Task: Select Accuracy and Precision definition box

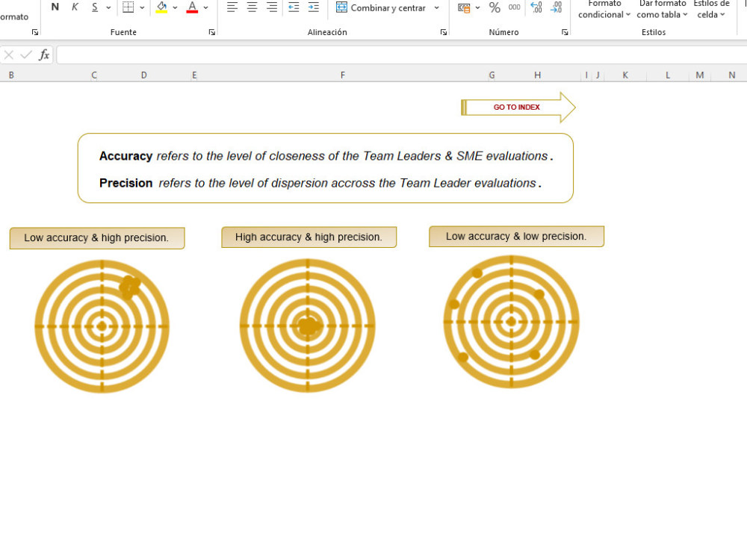Action: tap(326, 168)
